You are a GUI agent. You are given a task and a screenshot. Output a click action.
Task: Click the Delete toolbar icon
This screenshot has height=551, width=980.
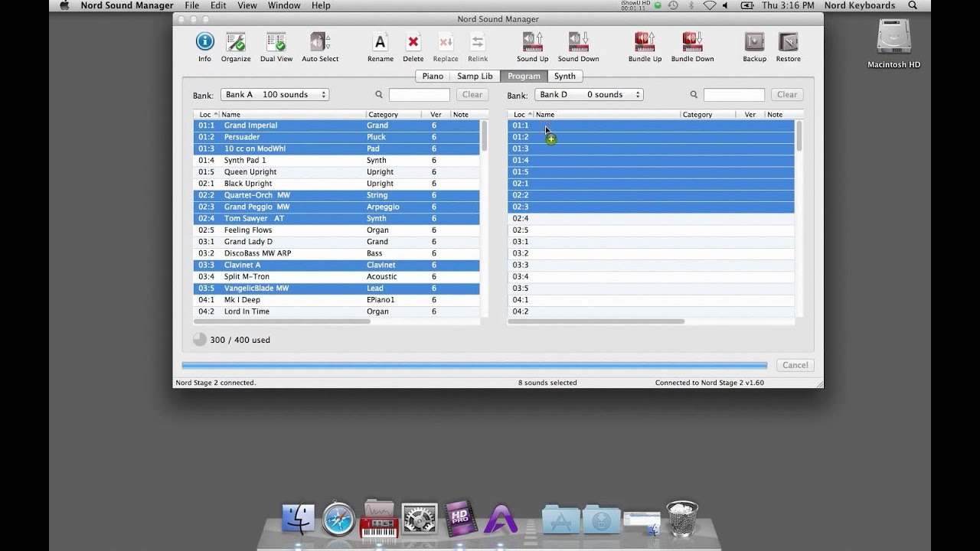point(413,47)
